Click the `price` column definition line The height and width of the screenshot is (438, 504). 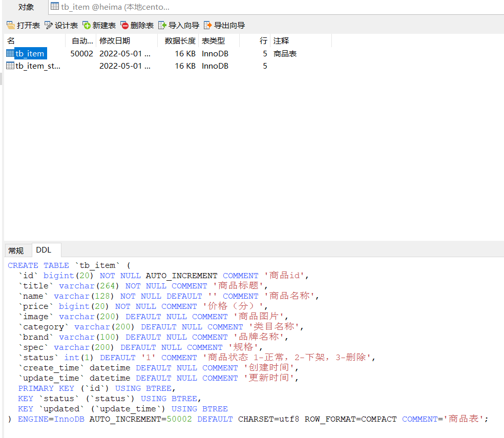(143, 306)
